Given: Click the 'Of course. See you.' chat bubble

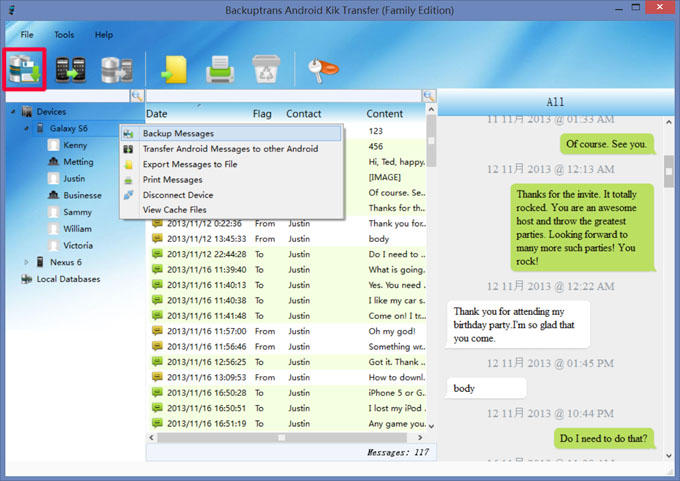Looking at the screenshot, I should [606, 144].
